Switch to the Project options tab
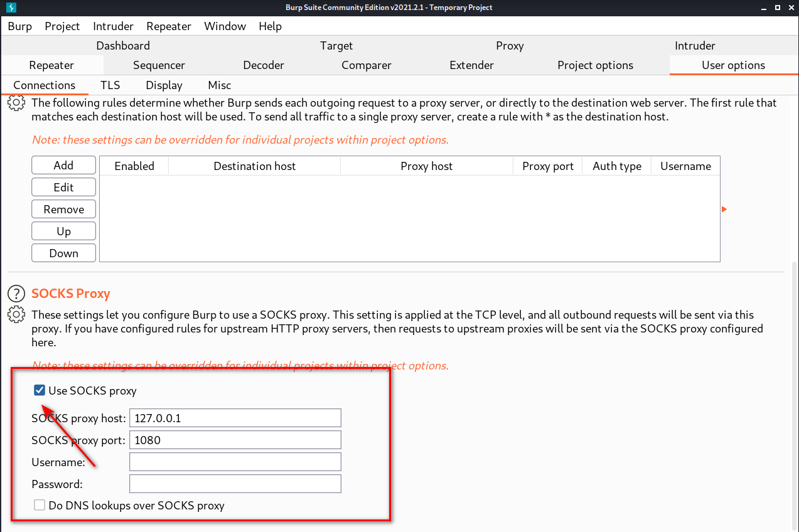This screenshot has width=799, height=532. 595,65
